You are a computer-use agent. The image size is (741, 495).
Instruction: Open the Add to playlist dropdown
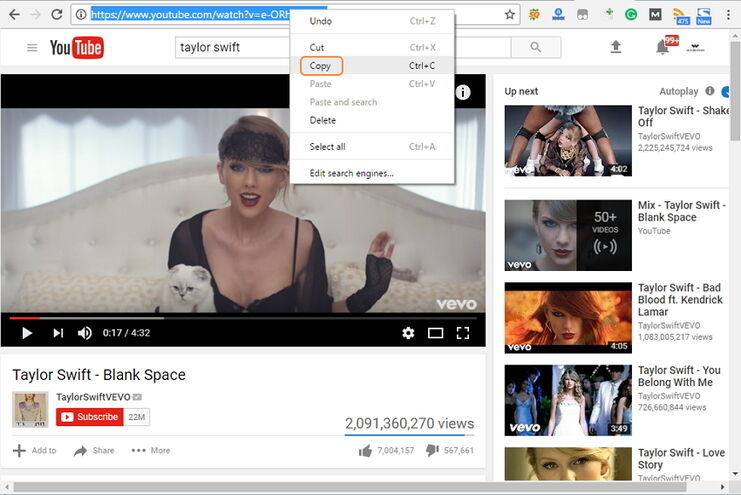35,451
